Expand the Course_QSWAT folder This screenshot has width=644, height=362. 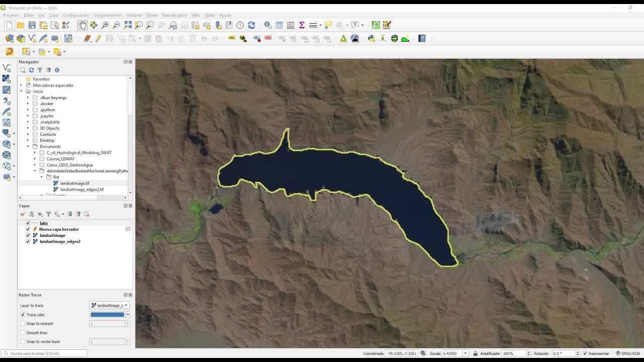pyautogui.click(x=35, y=159)
